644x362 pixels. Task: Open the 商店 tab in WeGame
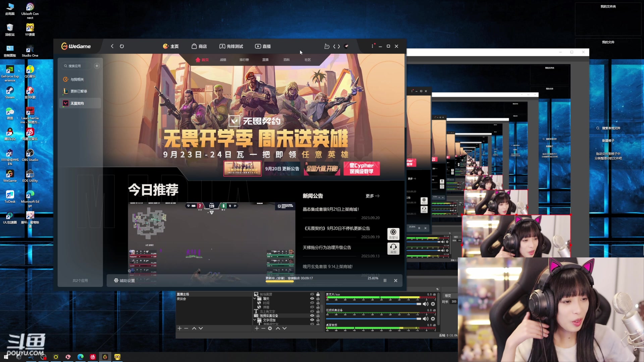click(199, 46)
